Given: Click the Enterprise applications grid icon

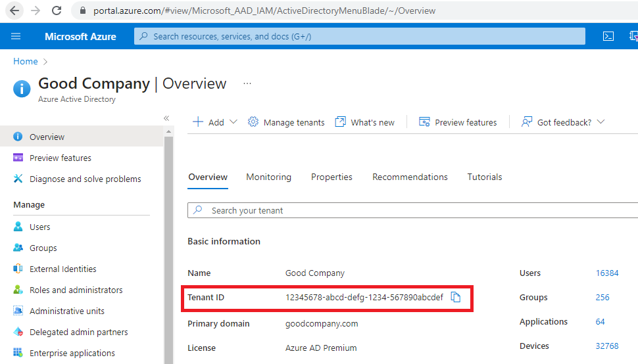Looking at the screenshot, I should click(x=18, y=353).
